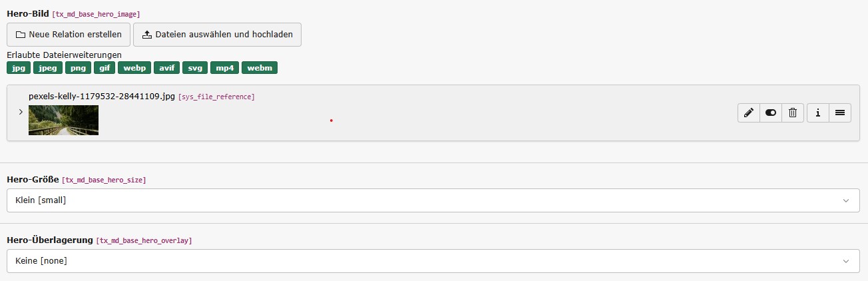The image size is (868, 281).
Task: Click the webp file extension badge
Action: pyautogui.click(x=134, y=68)
